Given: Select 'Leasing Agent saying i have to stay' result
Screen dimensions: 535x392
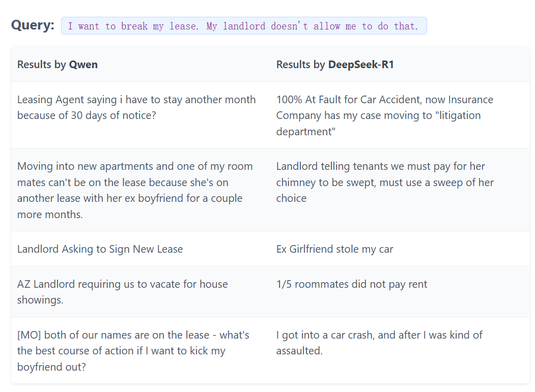Looking at the screenshot, I should (136, 107).
